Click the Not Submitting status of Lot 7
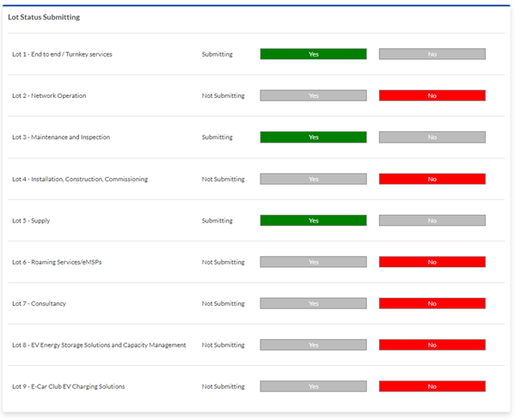The width and height of the screenshot is (515, 420). (x=223, y=303)
